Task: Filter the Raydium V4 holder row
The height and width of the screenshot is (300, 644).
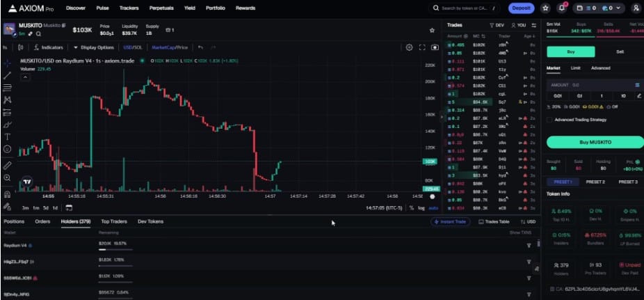Action: click(x=529, y=245)
